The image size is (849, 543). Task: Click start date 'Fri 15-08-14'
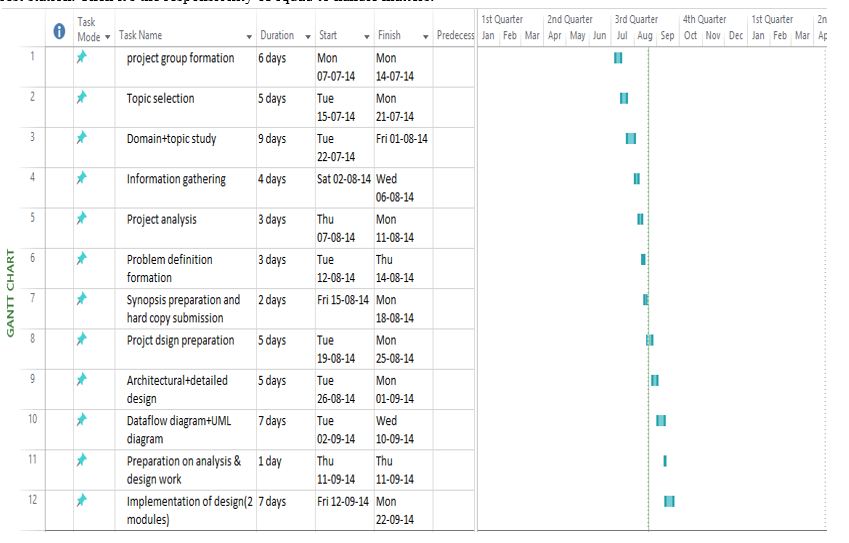343,300
